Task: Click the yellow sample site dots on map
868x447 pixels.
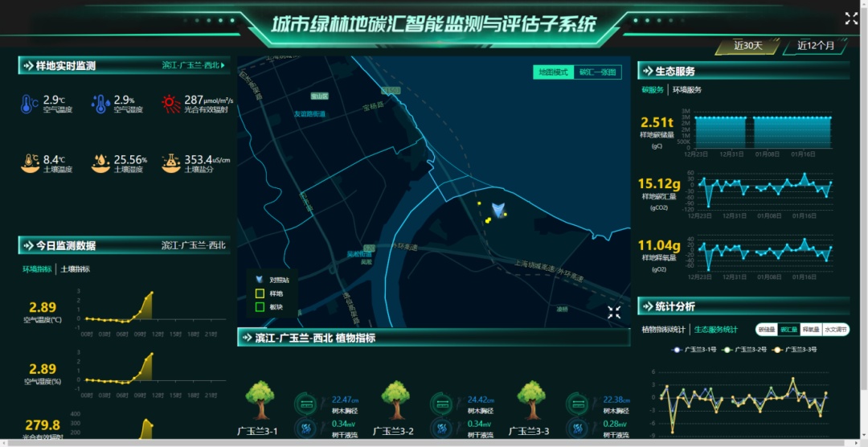Action: click(489, 220)
